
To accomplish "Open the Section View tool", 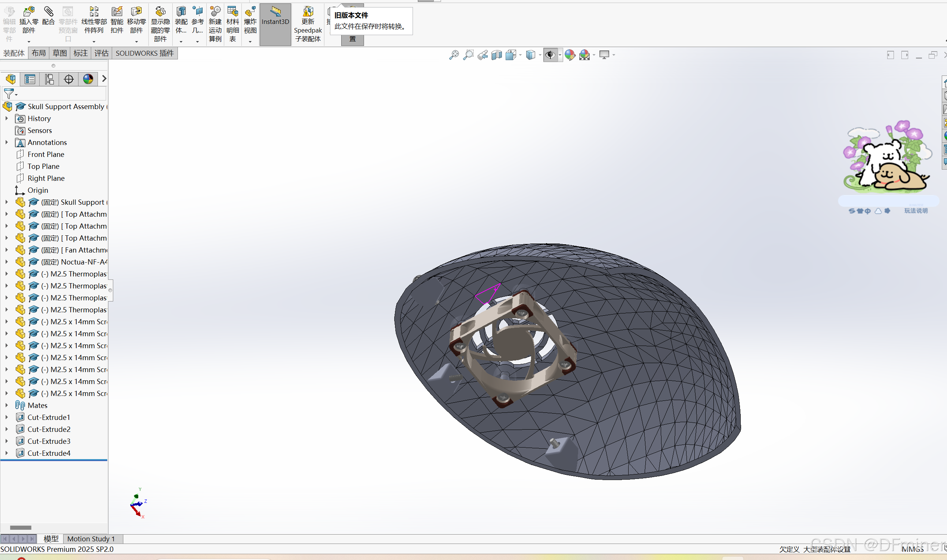I will 497,55.
